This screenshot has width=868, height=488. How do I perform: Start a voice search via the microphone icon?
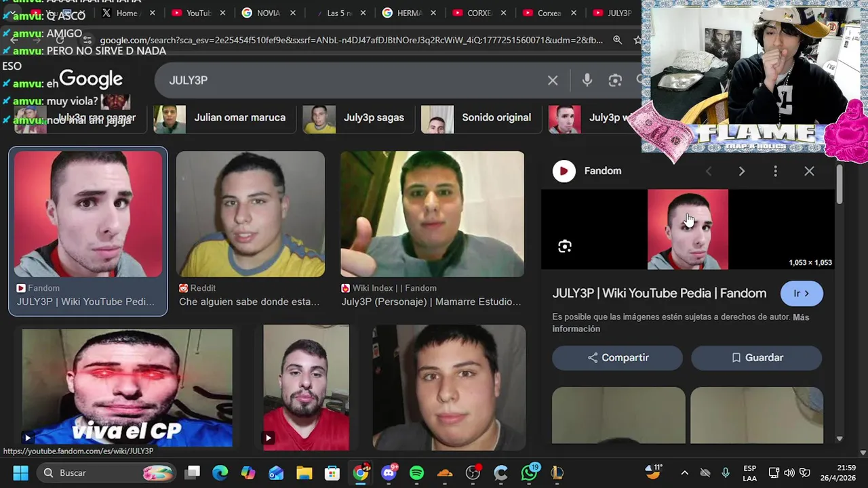tap(587, 80)
